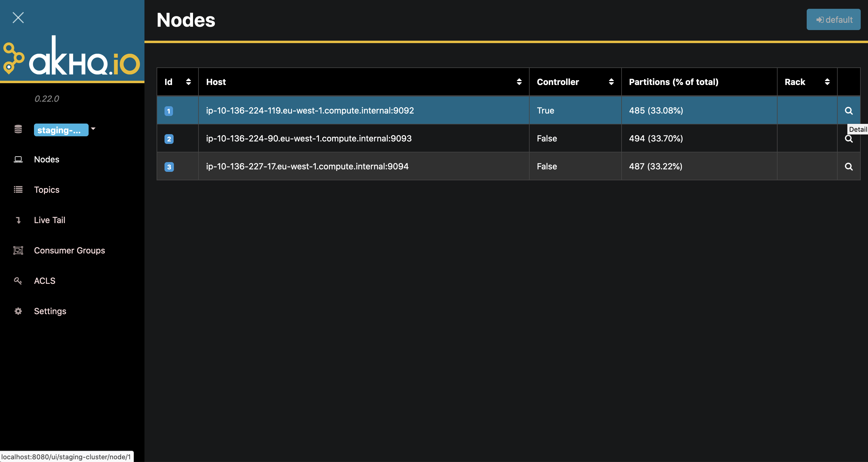Open details magnifier for node 1
Image resolution: width=868 pixels, height=462 pixels.
[x=849, y=111]
